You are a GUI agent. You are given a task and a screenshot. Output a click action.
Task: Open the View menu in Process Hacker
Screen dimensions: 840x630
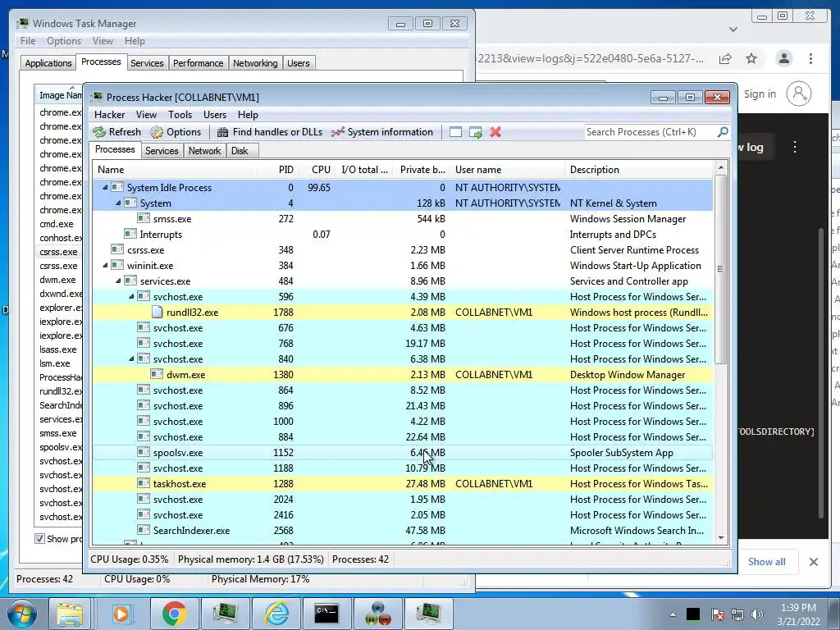146,115
